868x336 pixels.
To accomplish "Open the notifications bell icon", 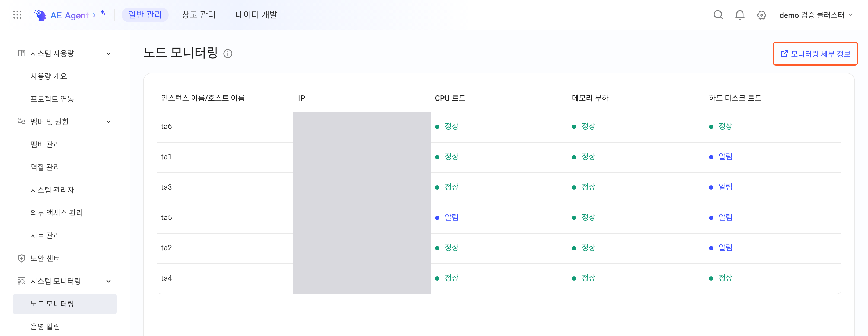I will pyautogui.click(x=740, y=15).
